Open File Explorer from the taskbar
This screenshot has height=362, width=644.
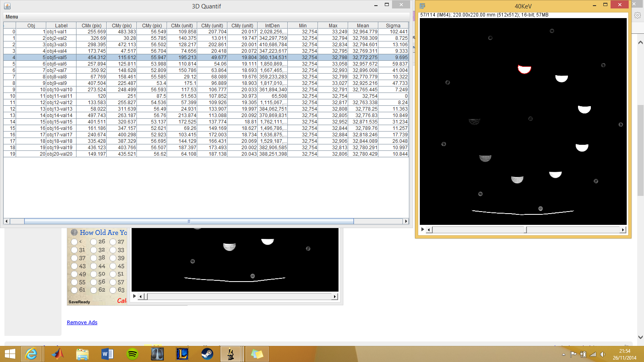pos(82,354)
